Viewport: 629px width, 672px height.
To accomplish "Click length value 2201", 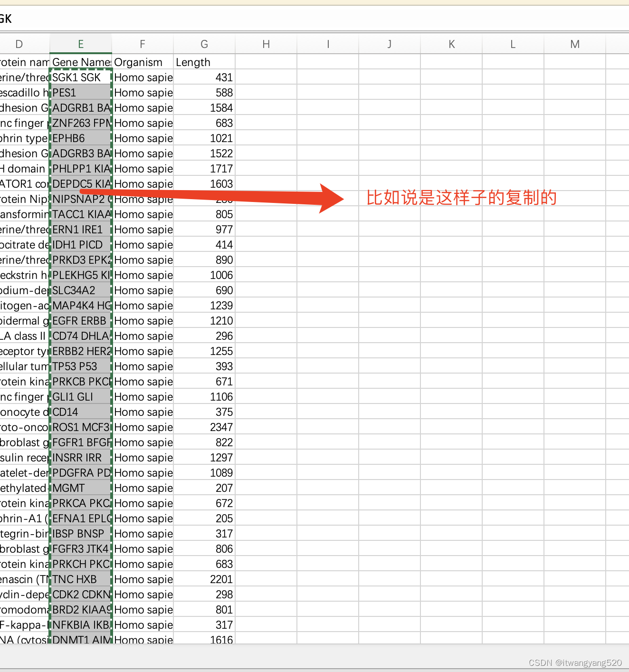I will pos(204,579).
